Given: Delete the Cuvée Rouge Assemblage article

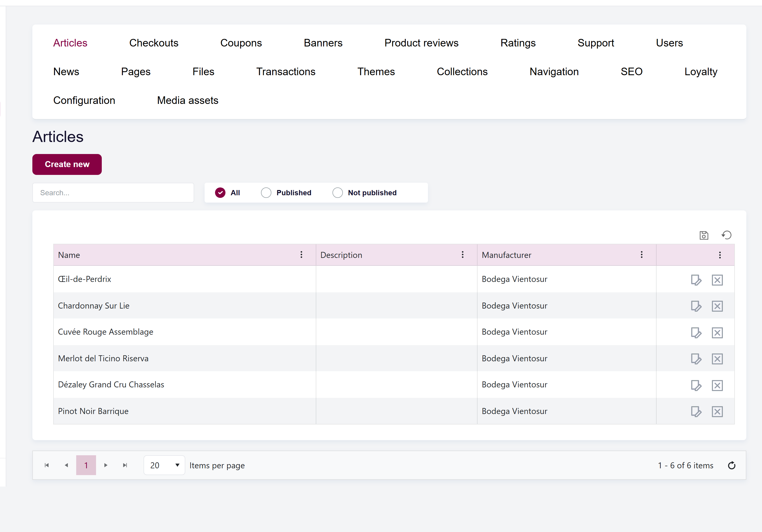Looking at the screenshot, I should point(717,333).
